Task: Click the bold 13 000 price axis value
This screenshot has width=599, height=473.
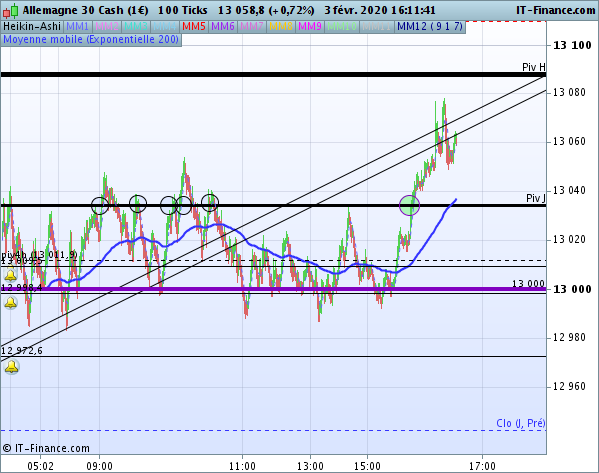Action: click(572, 289)
